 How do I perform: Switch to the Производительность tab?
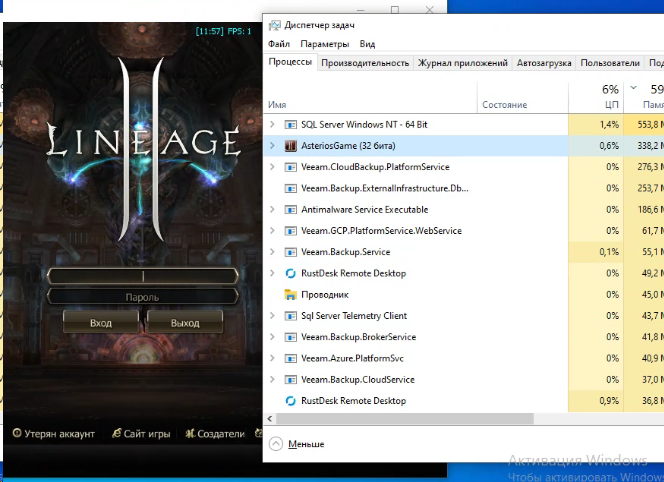[x=365, y=63]
